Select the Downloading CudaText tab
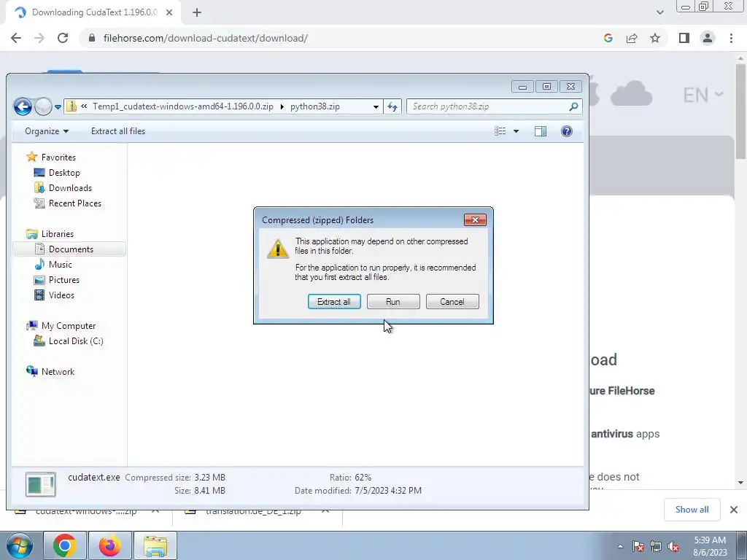 coord(94,12)
